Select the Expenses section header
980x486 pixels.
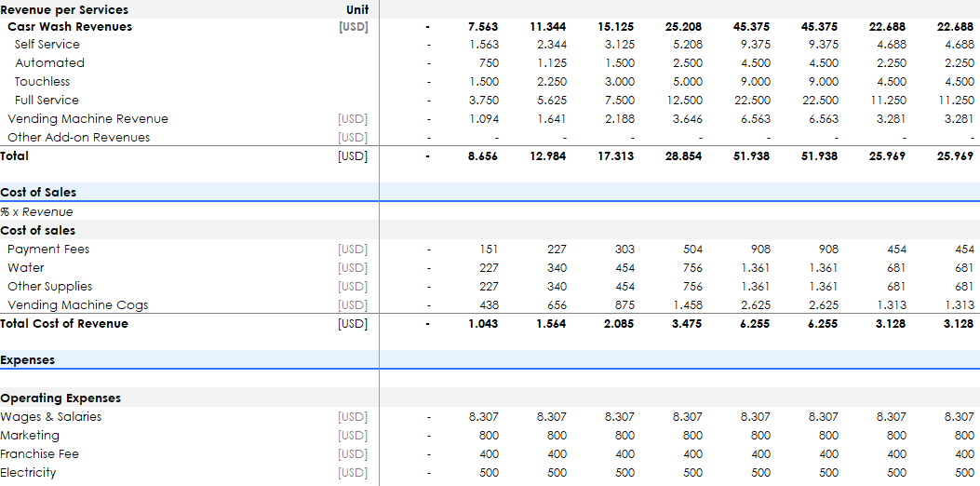pos(28,360)
